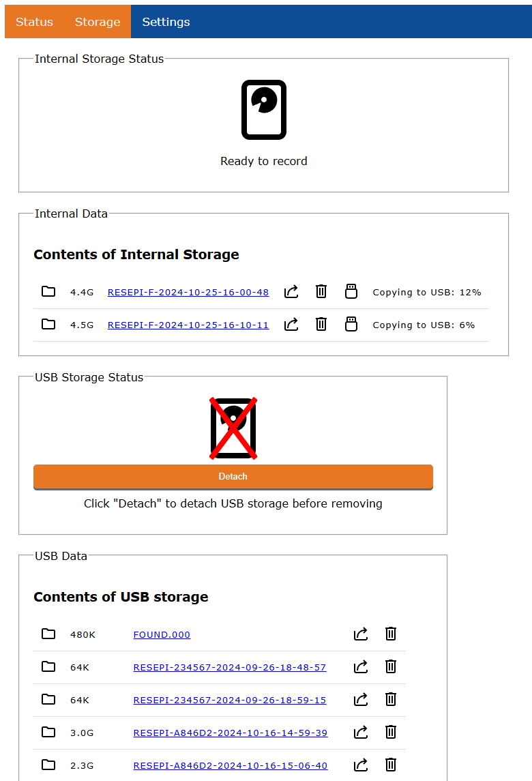Open the RESEPI-234567-2024-09-26-18-59-15 link
Image resolution: width=532 pixels, height=781 pixels.
click(230, 699)
